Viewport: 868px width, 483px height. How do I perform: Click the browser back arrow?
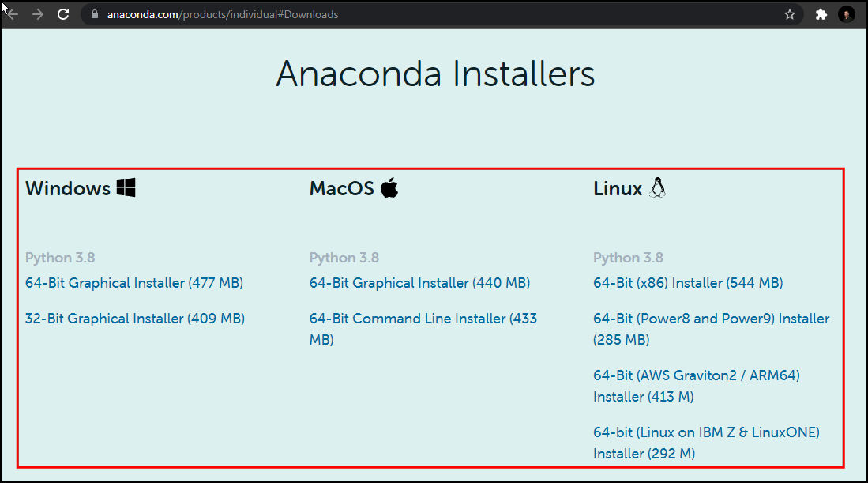pos(12,14)
